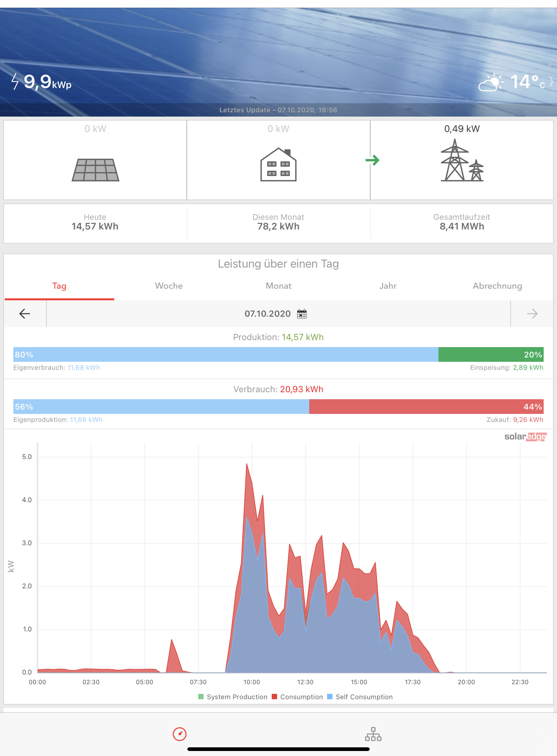This screenshot has height=756, width=557.
Task: Hide Self Consumption series via legend
Action: point(360,697)
